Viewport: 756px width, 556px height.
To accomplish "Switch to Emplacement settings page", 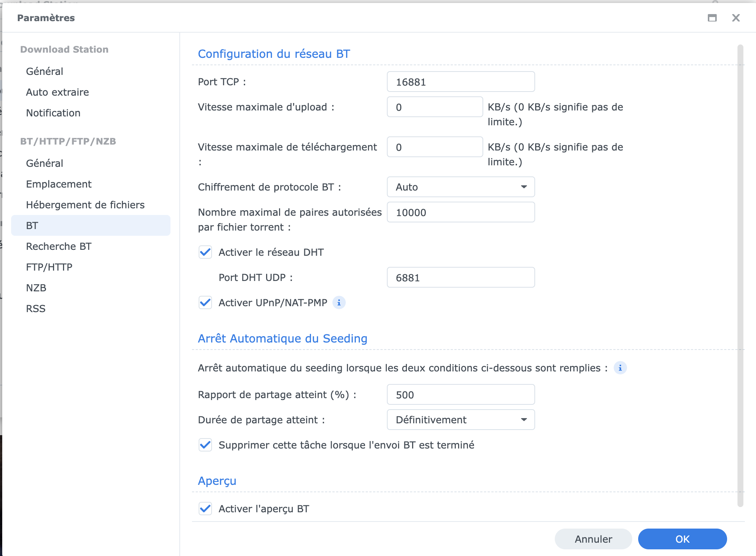I will pos(59,184).
